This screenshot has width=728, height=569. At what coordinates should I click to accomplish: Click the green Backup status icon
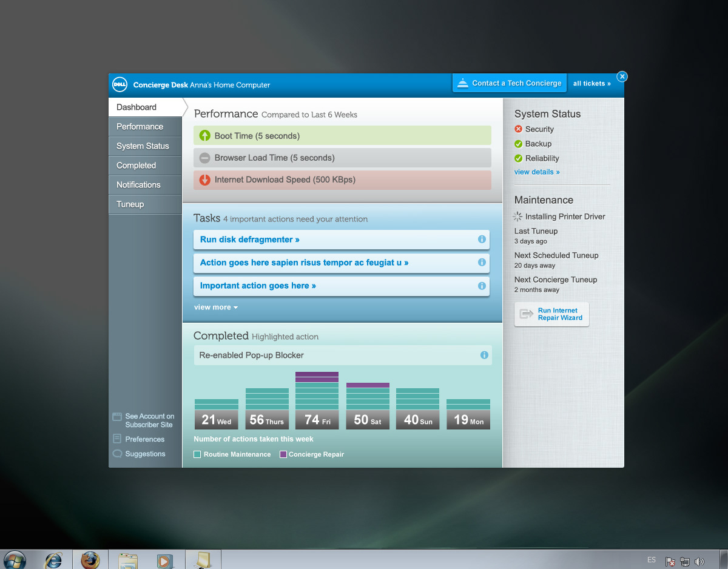pos(518,144)
